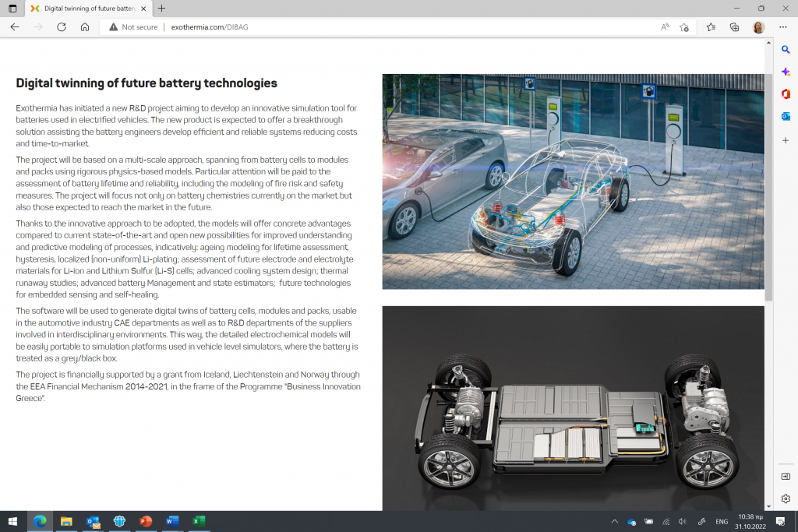Open the Discover sparkle icon in sidebar

[x=786, y=72]
